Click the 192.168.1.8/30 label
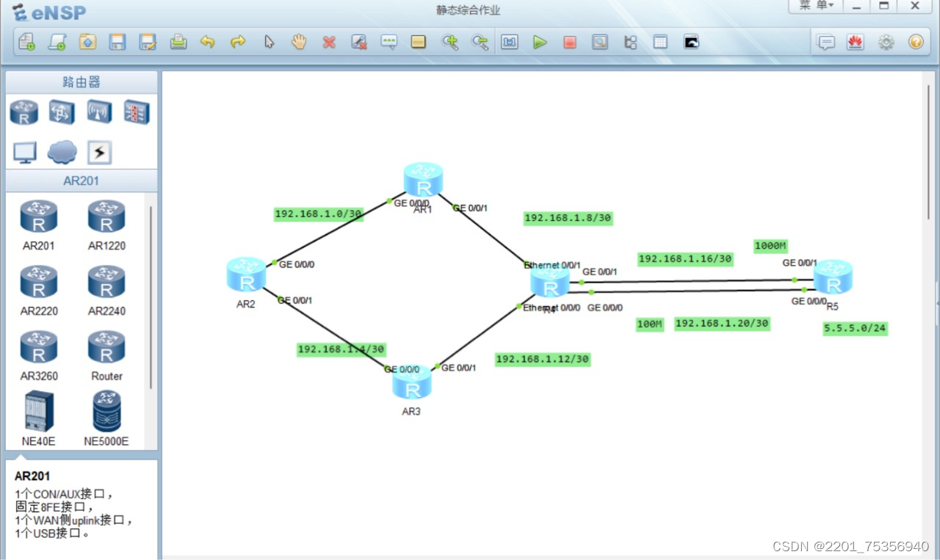This screenshot has height=560, width=940. pyautogui.click(x=568, y=218)
